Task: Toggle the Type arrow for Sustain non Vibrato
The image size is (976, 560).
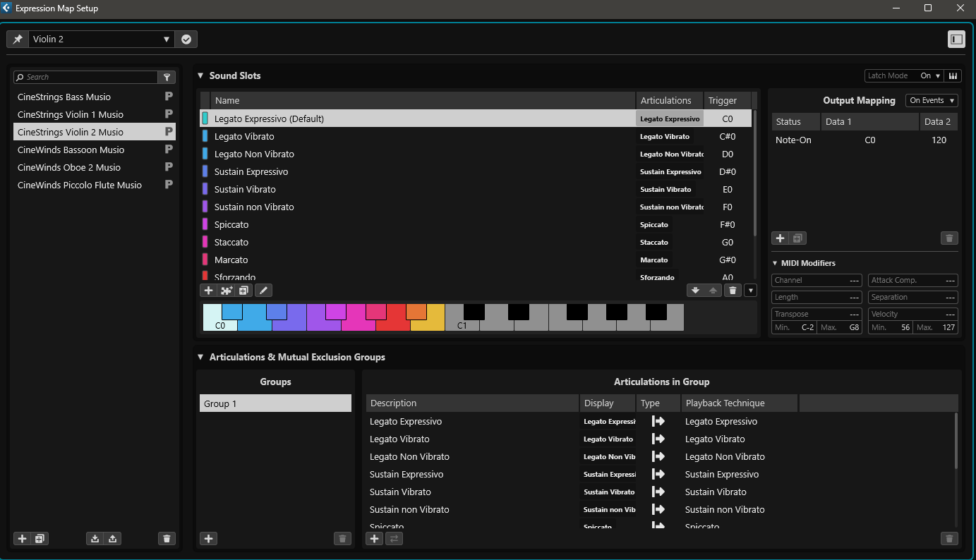Action: (658, 510)
